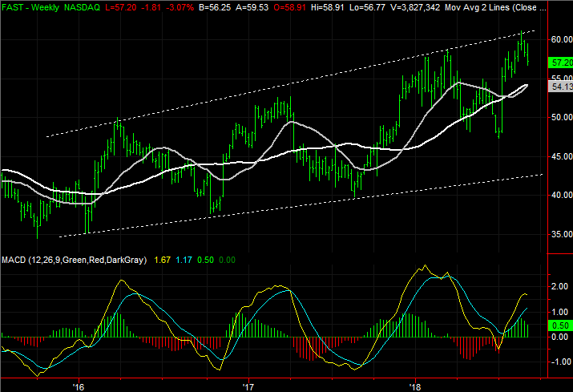Viewport: 573px width, 392px height.
Task: Click the 1.00 MACD axis label
Action: point(559,312)
